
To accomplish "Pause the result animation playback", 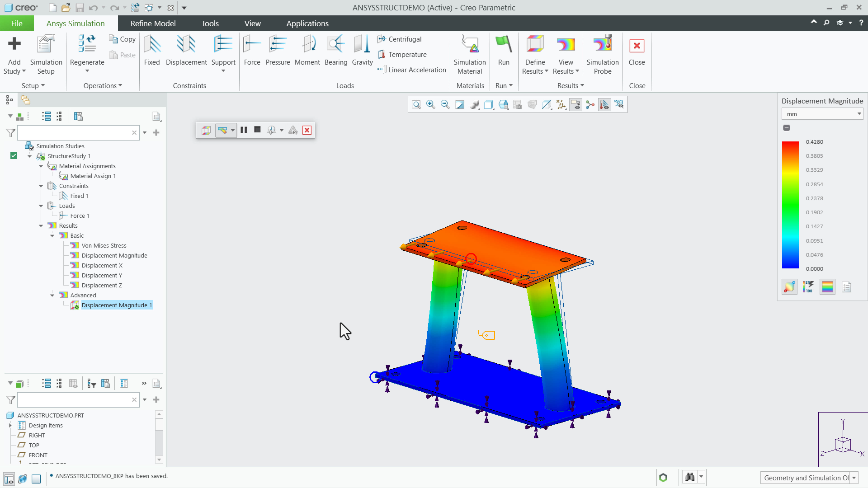I will pyautogui.click(x=244, y=130).
